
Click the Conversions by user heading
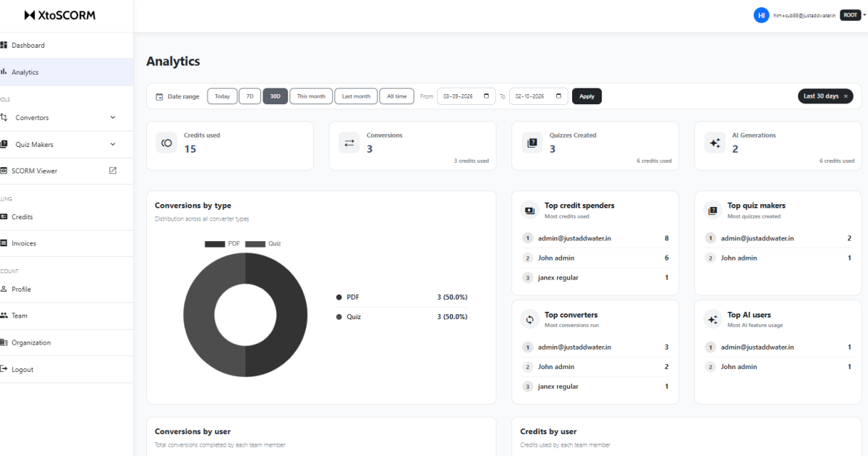click(x=192, y=431)
